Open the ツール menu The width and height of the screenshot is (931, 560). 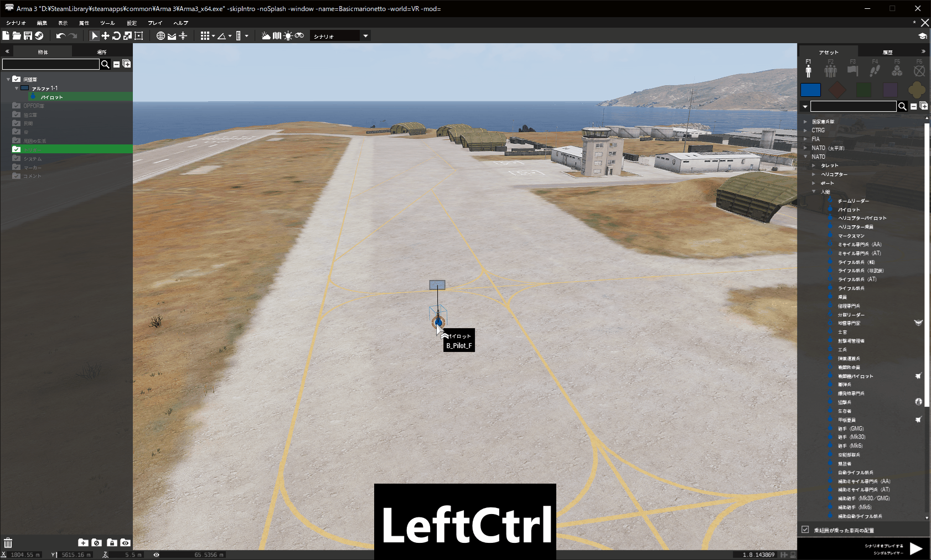coord(107,23)
